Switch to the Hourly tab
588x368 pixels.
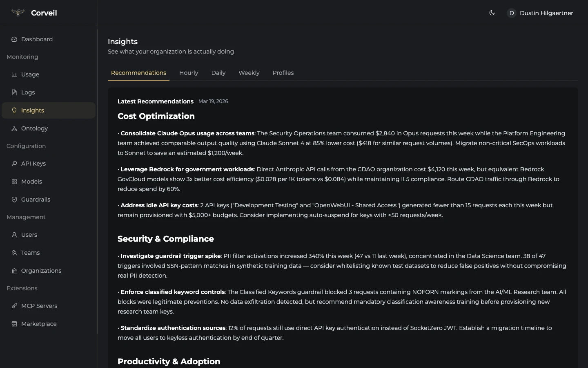[189, 73]
